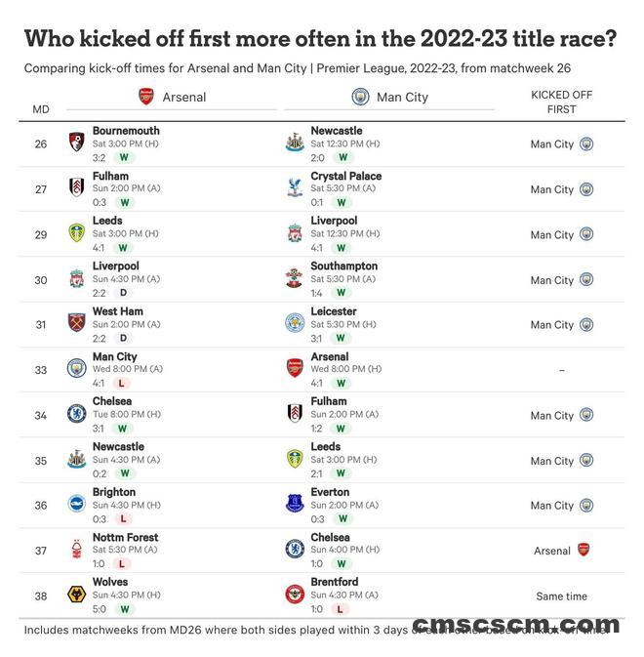
Task: Click the Bournemouth club crest
Action: point(76,142)
